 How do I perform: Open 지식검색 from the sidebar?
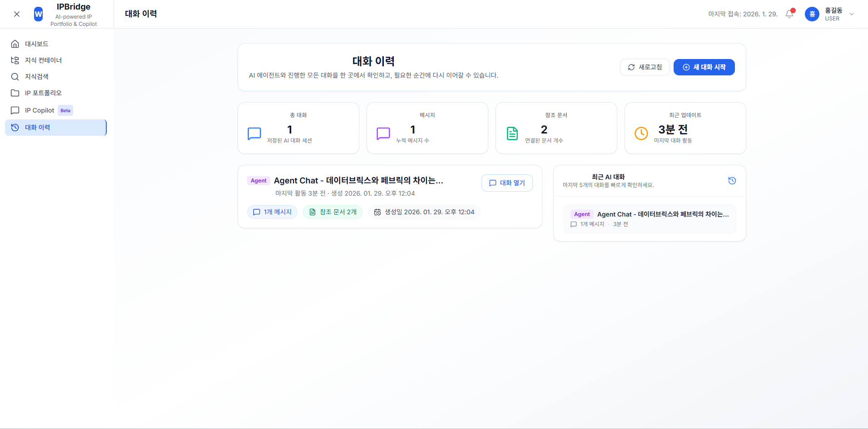[36, 77]
